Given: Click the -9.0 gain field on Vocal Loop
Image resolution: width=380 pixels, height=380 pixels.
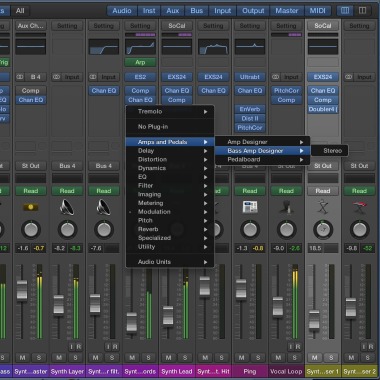Looking at the screenshot, I should point(279,248).
